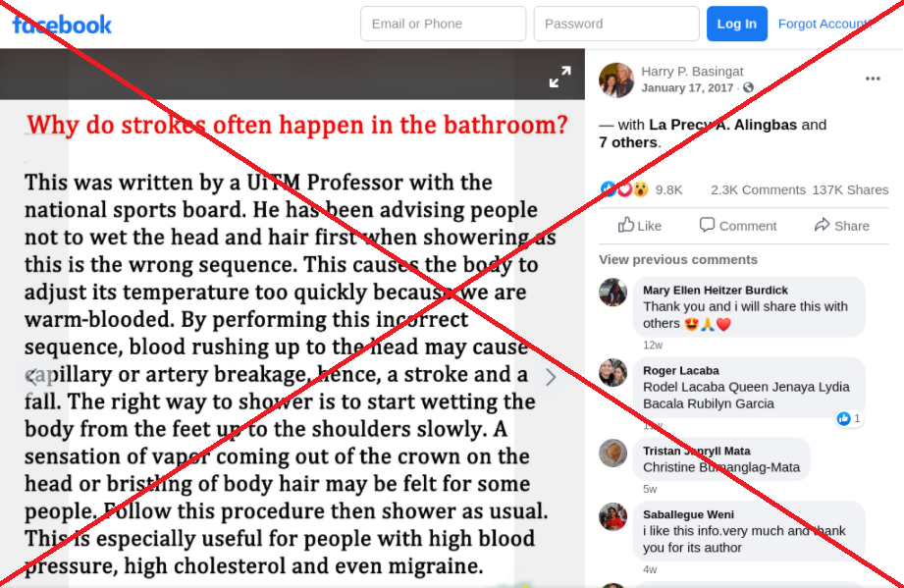Click the Log In button

tap(737, 24)
